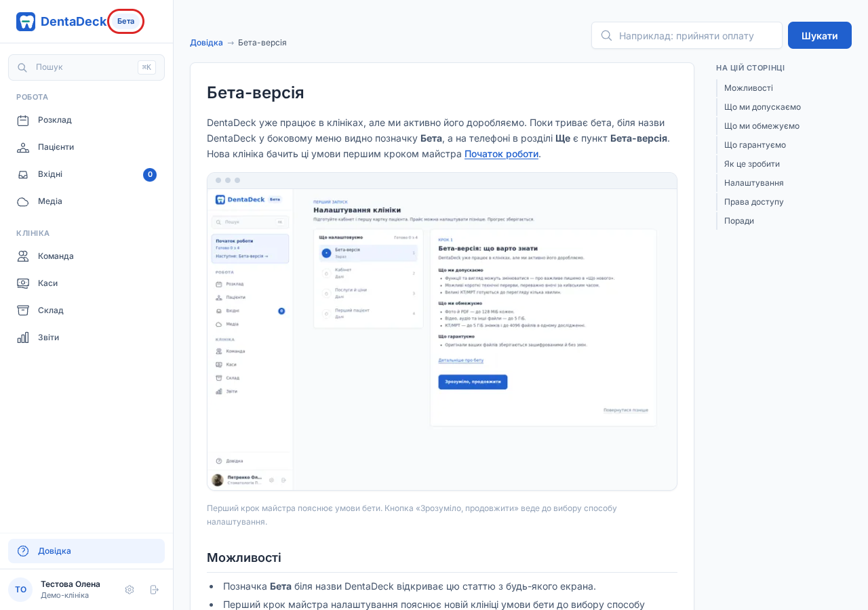Log out using the exit icon
This screenshot has width=868, height=610.
tap(154, 590)
